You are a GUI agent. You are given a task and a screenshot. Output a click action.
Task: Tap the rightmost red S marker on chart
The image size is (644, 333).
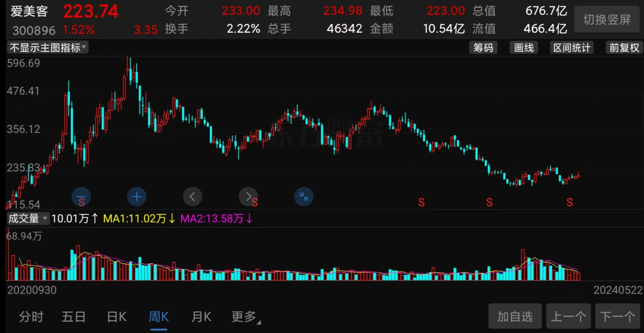(569, 202)
